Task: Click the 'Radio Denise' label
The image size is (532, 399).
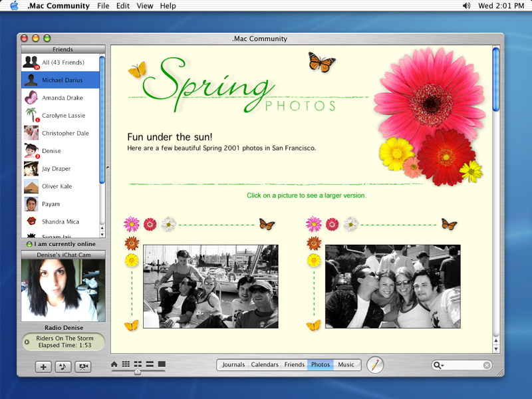Action: click(64, 328)
